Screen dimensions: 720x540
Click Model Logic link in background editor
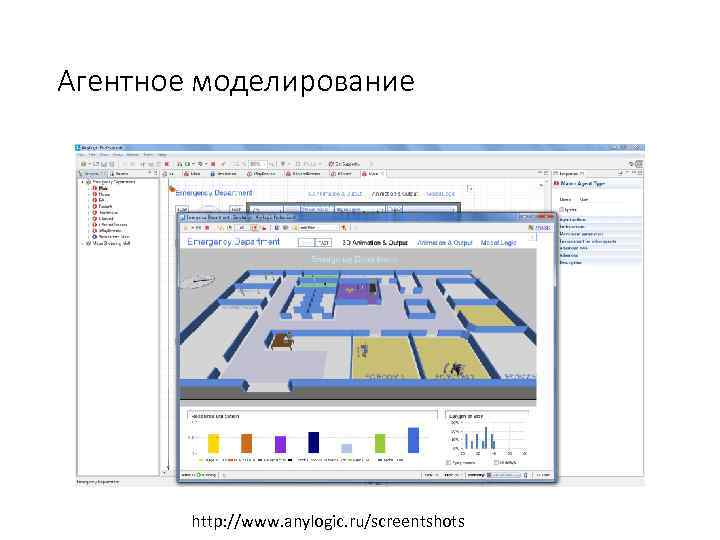pos(440,194)
